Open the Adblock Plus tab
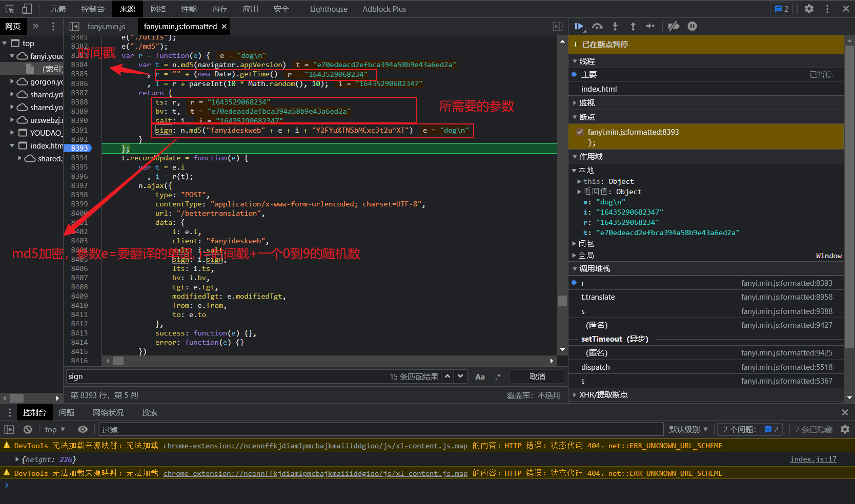The height and width of the screenshot is (504, 855). (384, 9)
